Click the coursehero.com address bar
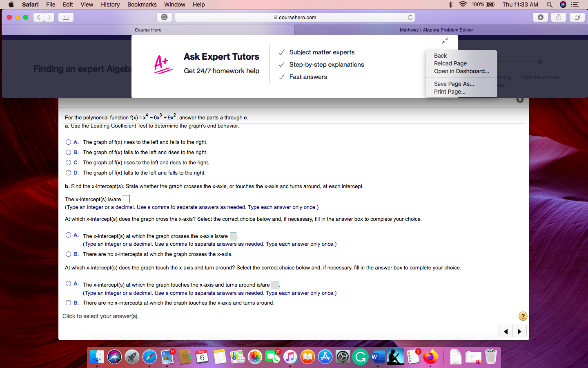The width and height of the screenshot is (588, 368). [x=295, y=17]
